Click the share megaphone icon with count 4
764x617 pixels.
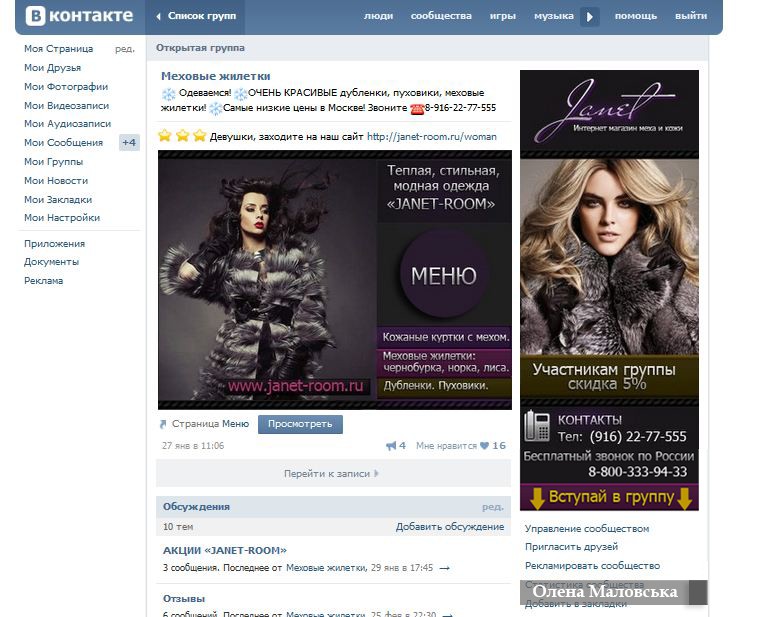click(x=391, y=445)
